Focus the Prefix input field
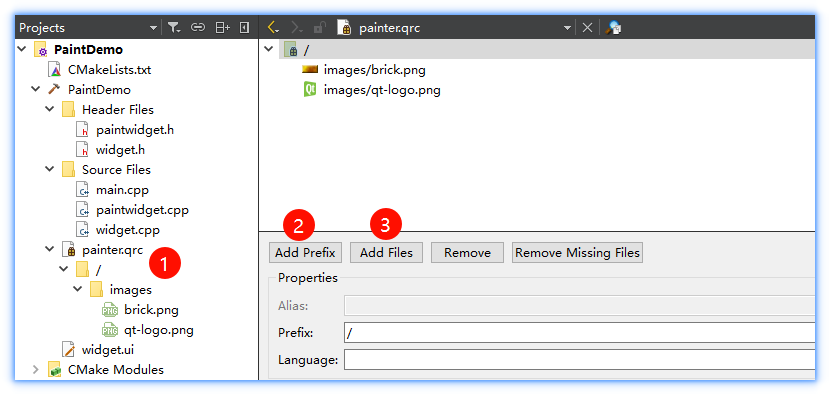Screen dimensions: 830x395 coord(580,333)
